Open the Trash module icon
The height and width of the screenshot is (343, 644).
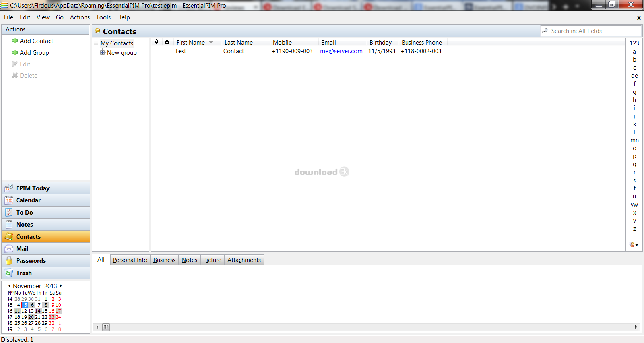(9, 273)
